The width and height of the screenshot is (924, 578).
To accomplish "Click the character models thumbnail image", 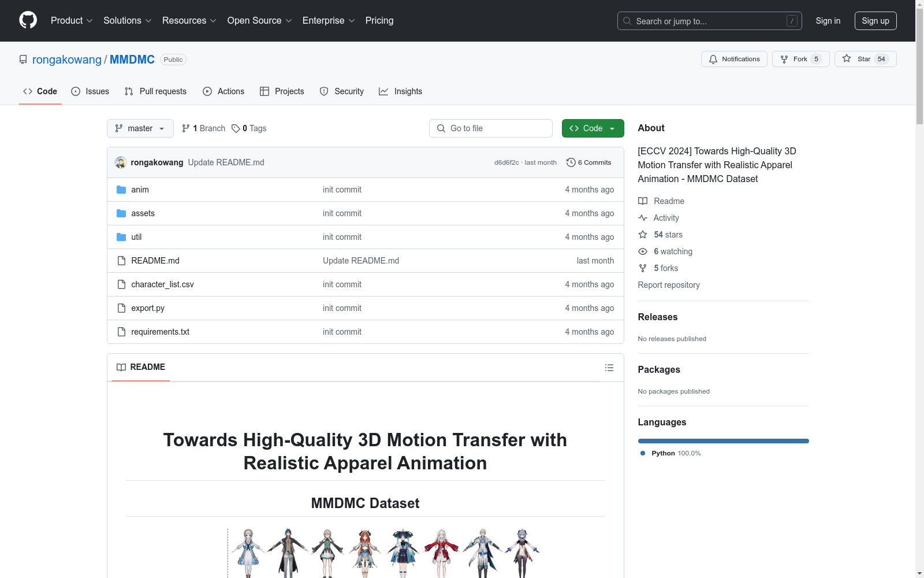I will pos(383,553).
